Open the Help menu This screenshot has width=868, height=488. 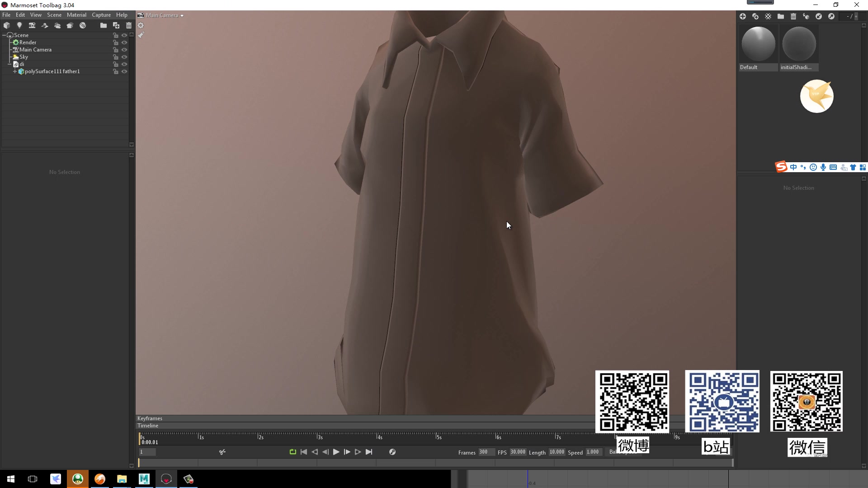122,15
